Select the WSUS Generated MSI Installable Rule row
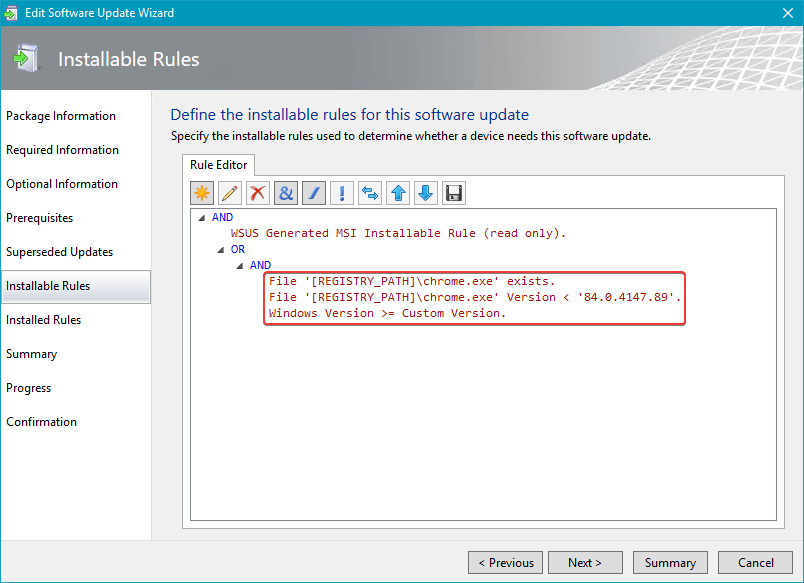 coord(398,233)
